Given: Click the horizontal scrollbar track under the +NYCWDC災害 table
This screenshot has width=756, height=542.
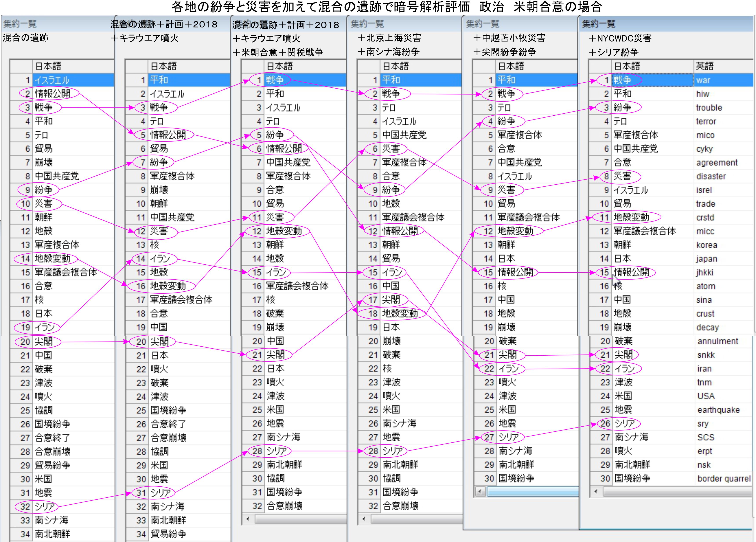Looking at the screenshot, I should [677, 491].
